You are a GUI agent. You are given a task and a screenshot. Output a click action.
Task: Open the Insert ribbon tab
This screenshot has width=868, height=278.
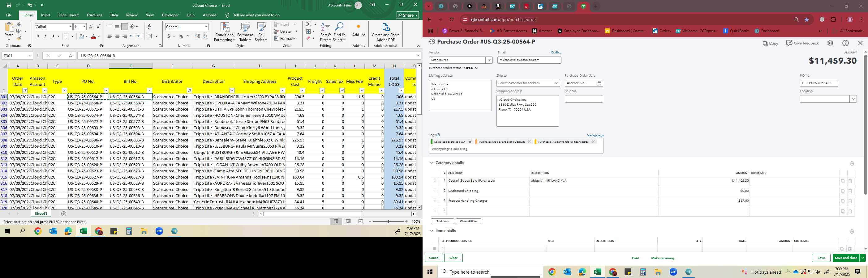click(45, 15)
